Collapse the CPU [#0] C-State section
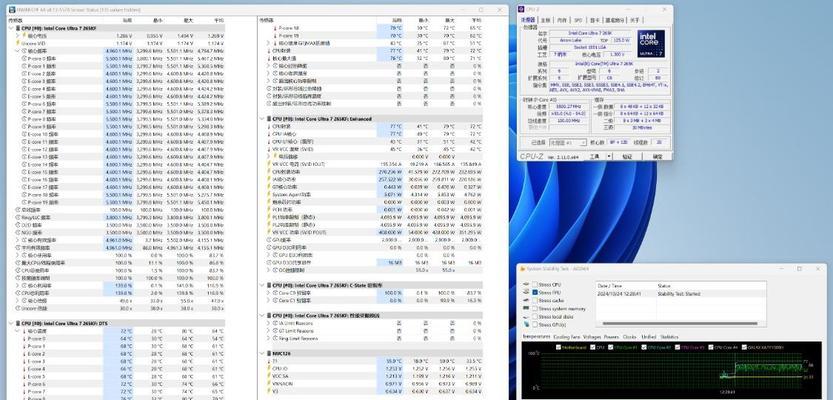 (x=262, y=285)
